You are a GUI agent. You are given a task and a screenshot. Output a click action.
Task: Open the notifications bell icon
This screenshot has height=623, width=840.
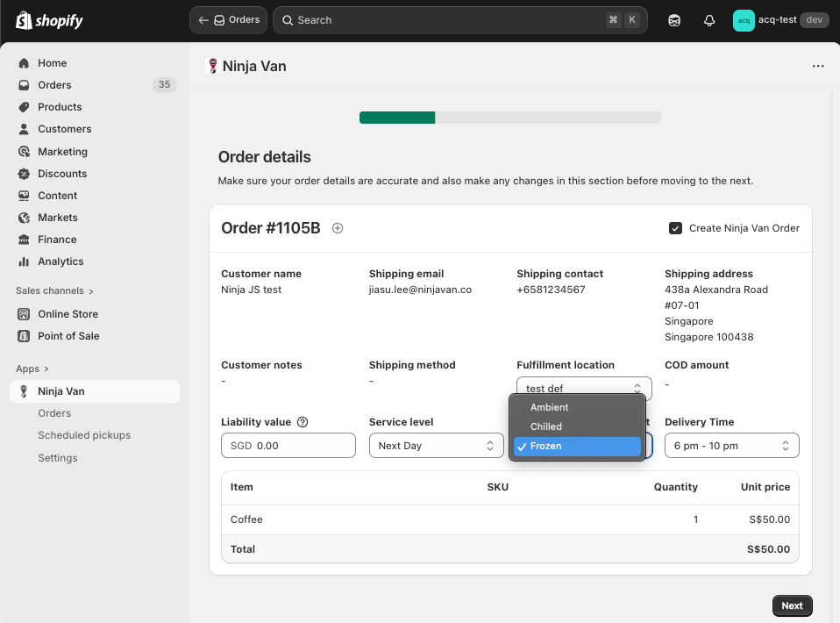[709, 20]
